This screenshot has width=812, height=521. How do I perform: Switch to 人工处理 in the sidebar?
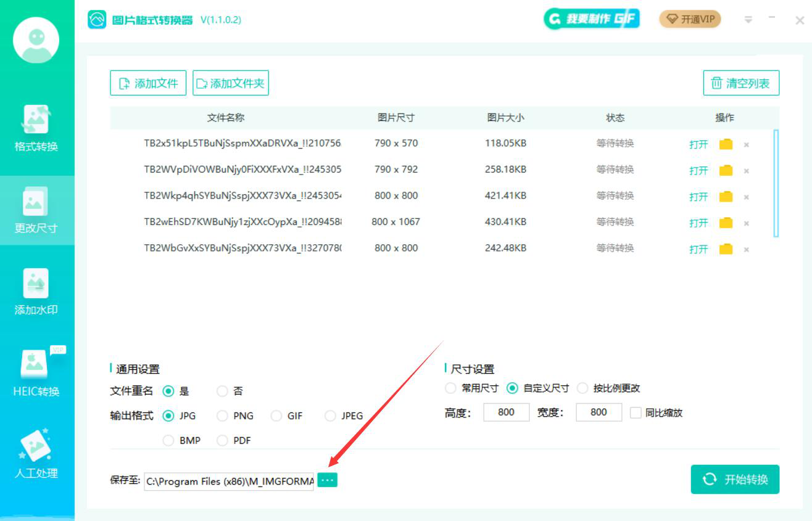tap(36, 455)
